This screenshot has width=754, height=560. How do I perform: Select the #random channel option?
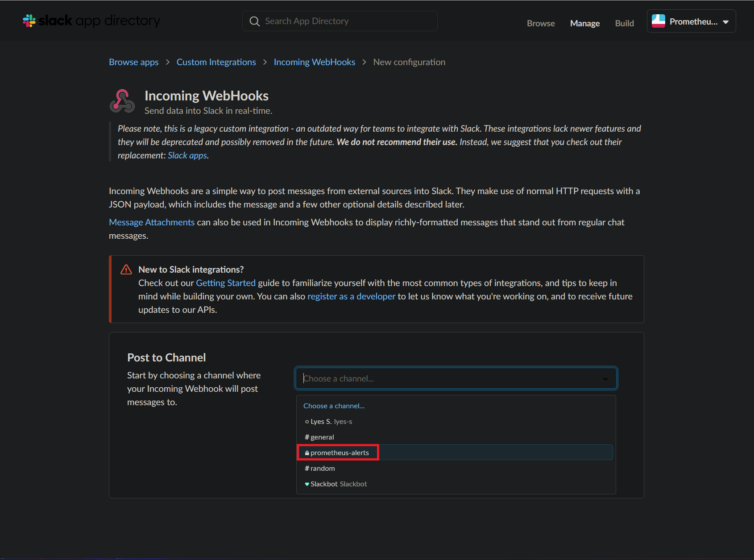point(456,468)
